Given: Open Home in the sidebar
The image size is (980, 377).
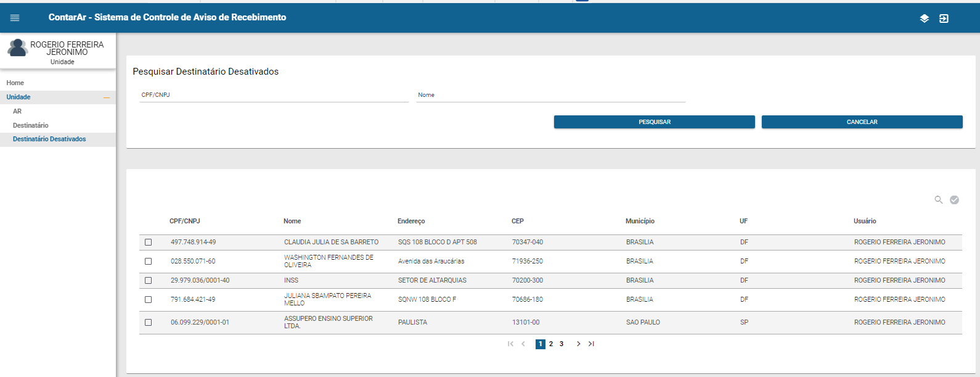Looking at the screenshot, I should (15, 83).
